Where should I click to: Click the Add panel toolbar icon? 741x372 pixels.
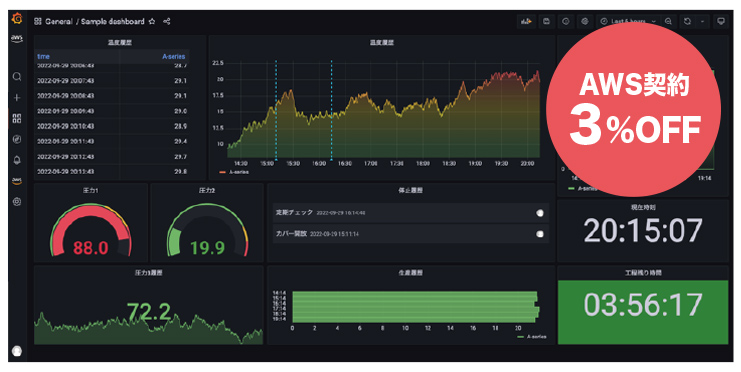526,21
